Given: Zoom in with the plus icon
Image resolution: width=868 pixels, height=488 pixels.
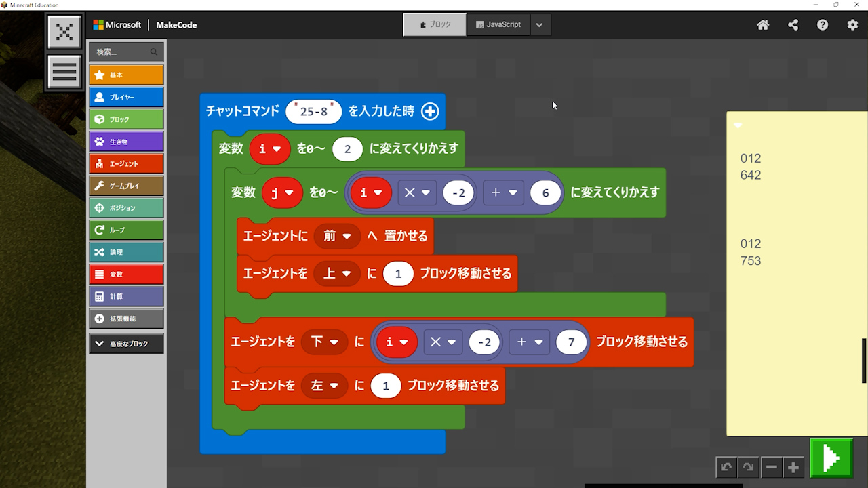Looking at the screenshot, I should (793, 467).
